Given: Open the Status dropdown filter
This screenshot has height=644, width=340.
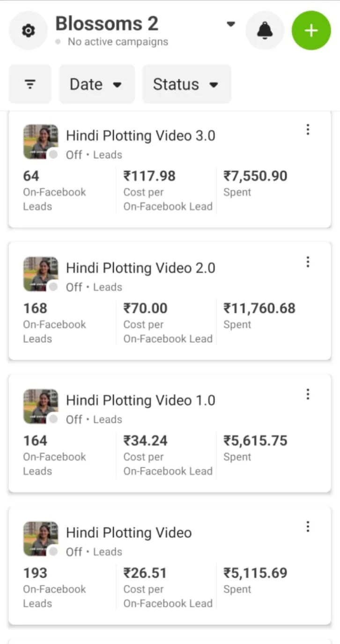Looking at the screenshot, I should point(186,84).
